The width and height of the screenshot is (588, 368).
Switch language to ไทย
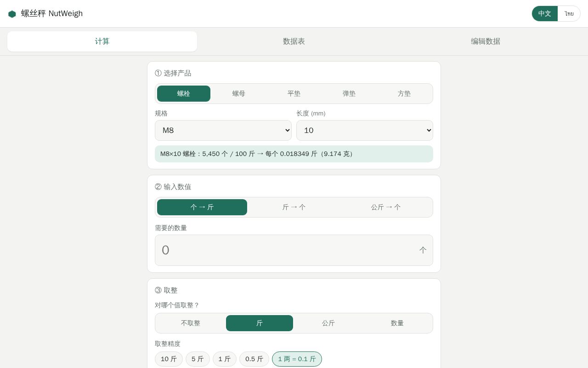(x=569, y=14)
